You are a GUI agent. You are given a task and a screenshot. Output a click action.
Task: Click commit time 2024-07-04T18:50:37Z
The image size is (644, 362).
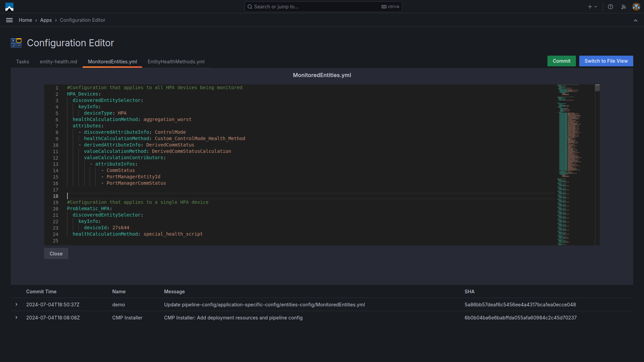tap(53, 305)
